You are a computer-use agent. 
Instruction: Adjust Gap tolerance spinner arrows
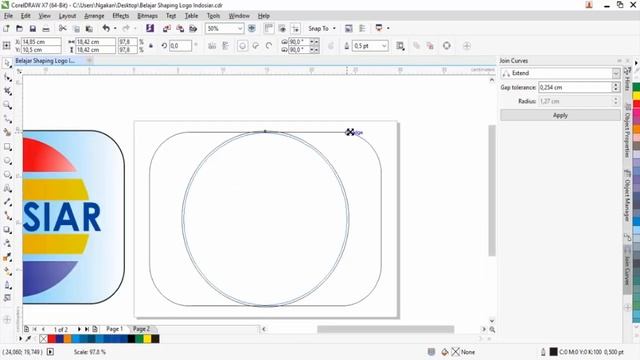pyautogui.click(x=616, y=87)
